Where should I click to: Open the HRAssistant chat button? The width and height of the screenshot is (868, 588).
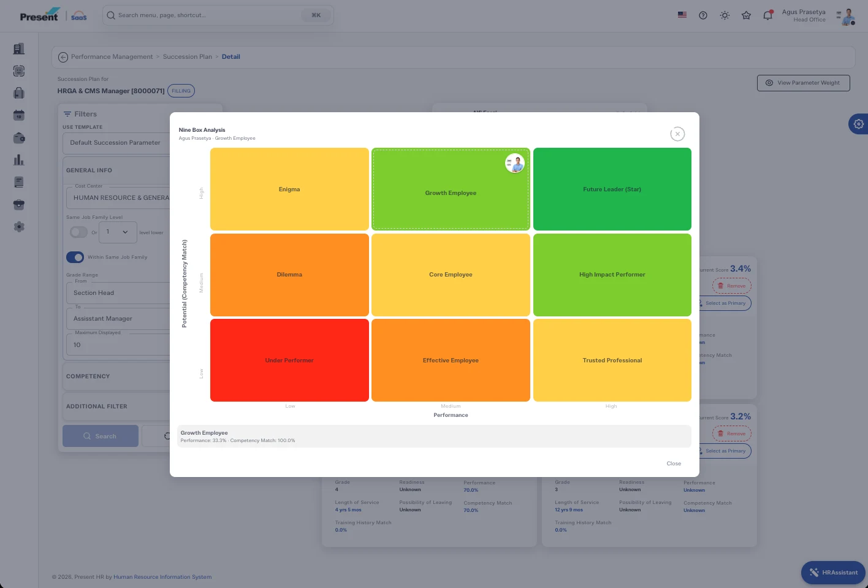point(833,573)
